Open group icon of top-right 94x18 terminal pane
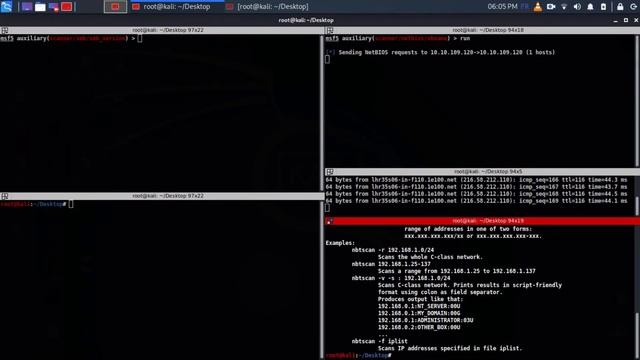This screenshot has width=640, height=360. (x=330, y=30)
